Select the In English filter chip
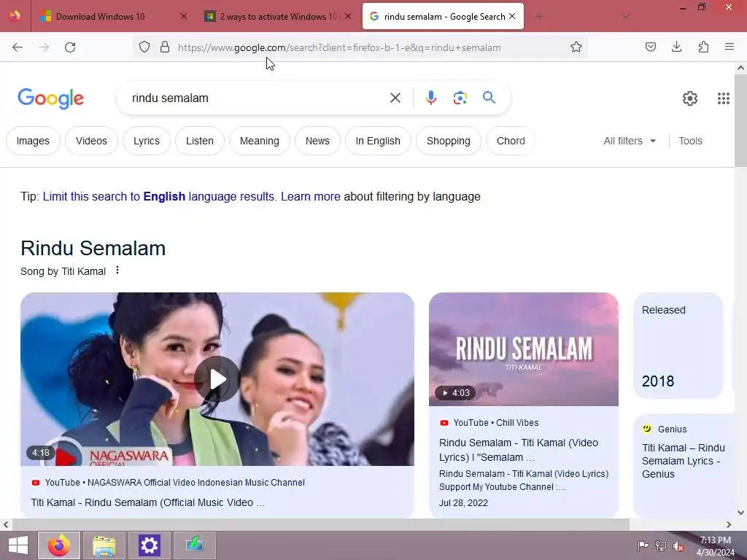 tap(378, 141)
